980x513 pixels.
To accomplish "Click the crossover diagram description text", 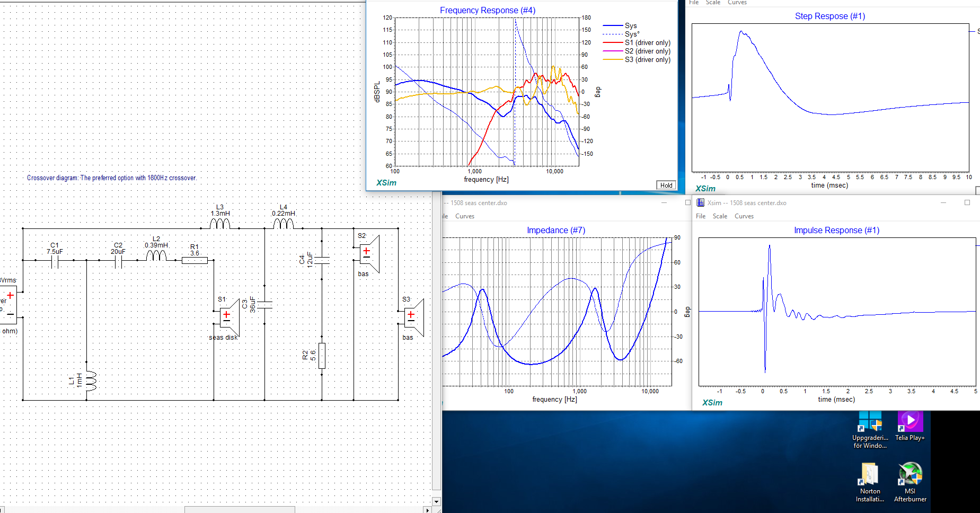I will coord(112,178).
